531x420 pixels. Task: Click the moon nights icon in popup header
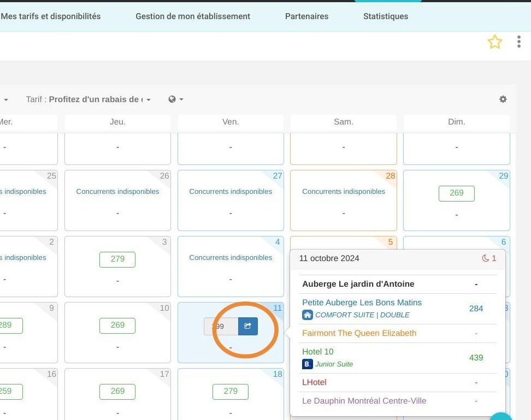click(x=485, y=258)
